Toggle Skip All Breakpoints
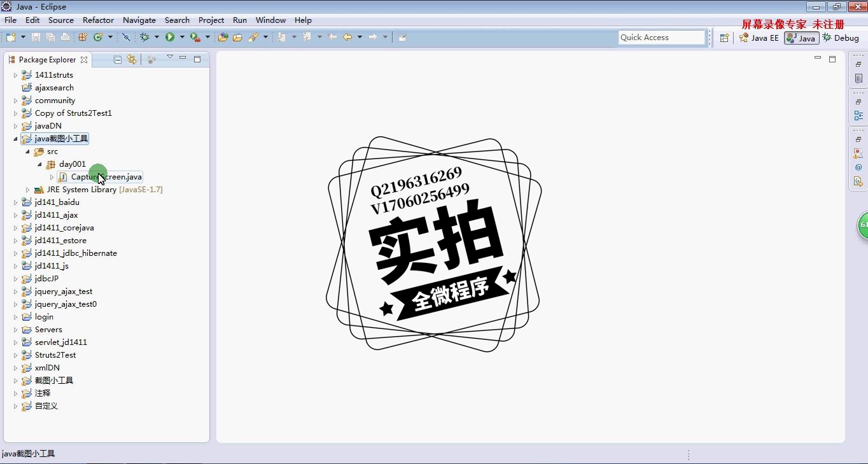 (126, 37)
